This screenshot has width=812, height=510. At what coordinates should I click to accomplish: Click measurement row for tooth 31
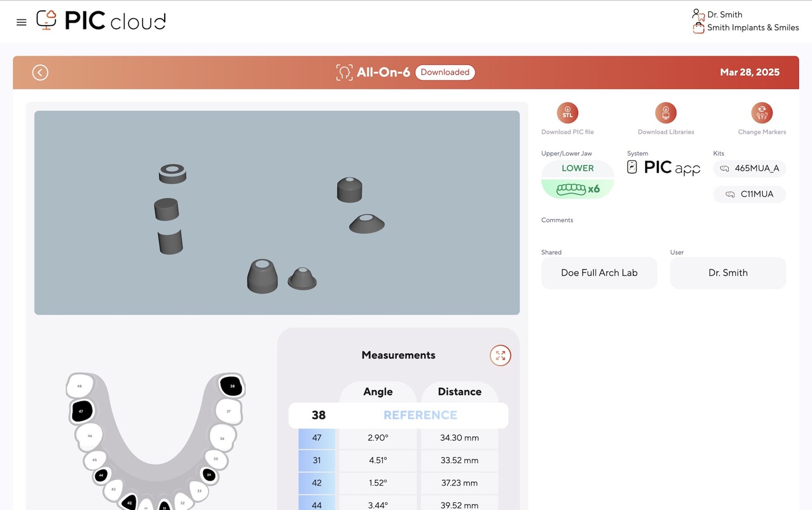(398, 460)
